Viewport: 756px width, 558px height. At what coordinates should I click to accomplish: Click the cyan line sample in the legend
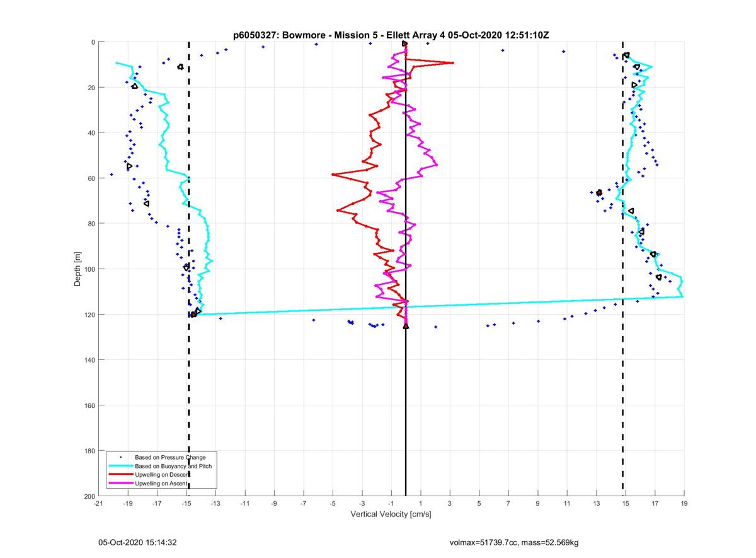click(120, 466)
